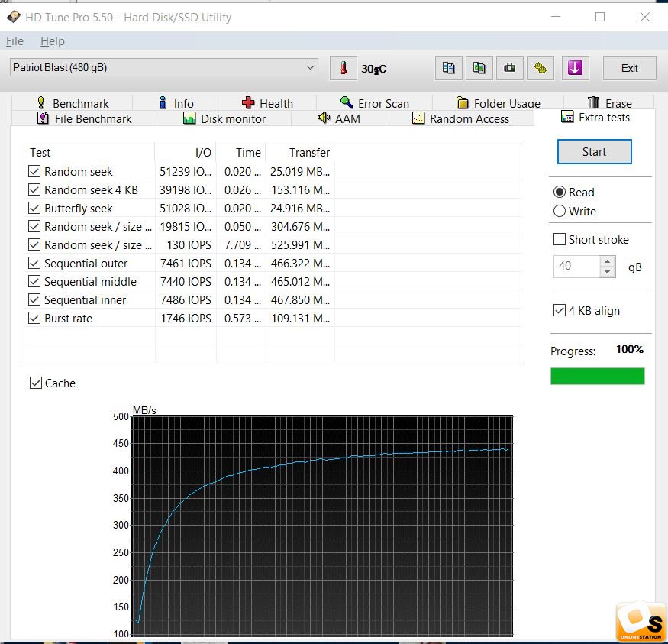Image resolution: width=668 pixels, height=644 pixels.
Task: Increase short stroke value with up arrow
Action: pyautogui.click(x=608, y=262)
